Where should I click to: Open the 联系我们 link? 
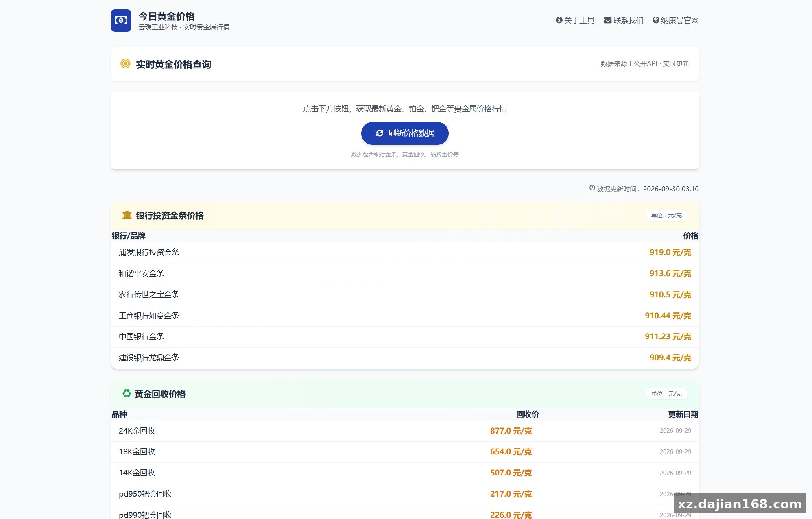(624, 20)
